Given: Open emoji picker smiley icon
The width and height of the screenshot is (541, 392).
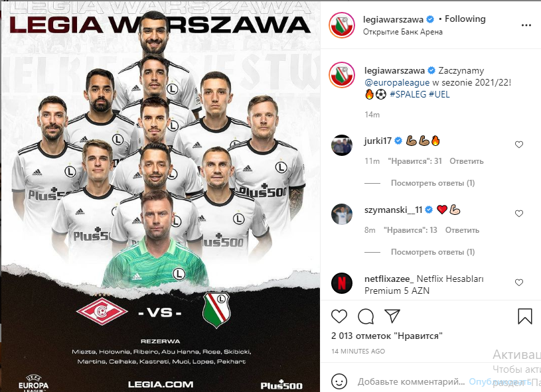Looking at the screenshot, I should point(339,381).
